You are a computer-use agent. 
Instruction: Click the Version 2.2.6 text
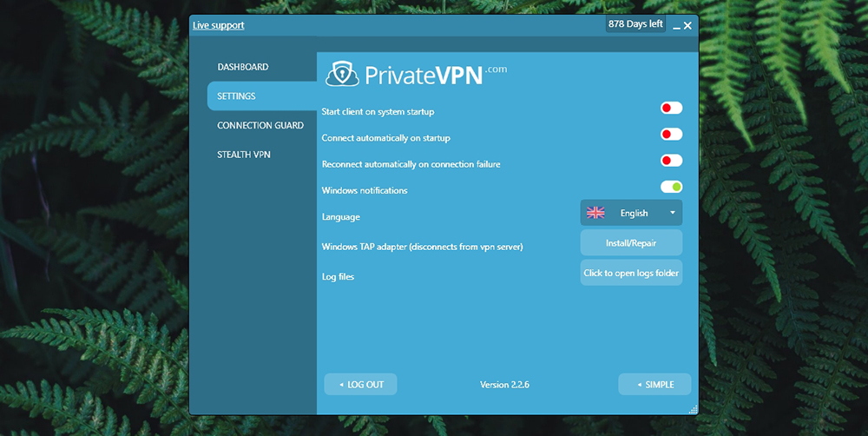504,385
